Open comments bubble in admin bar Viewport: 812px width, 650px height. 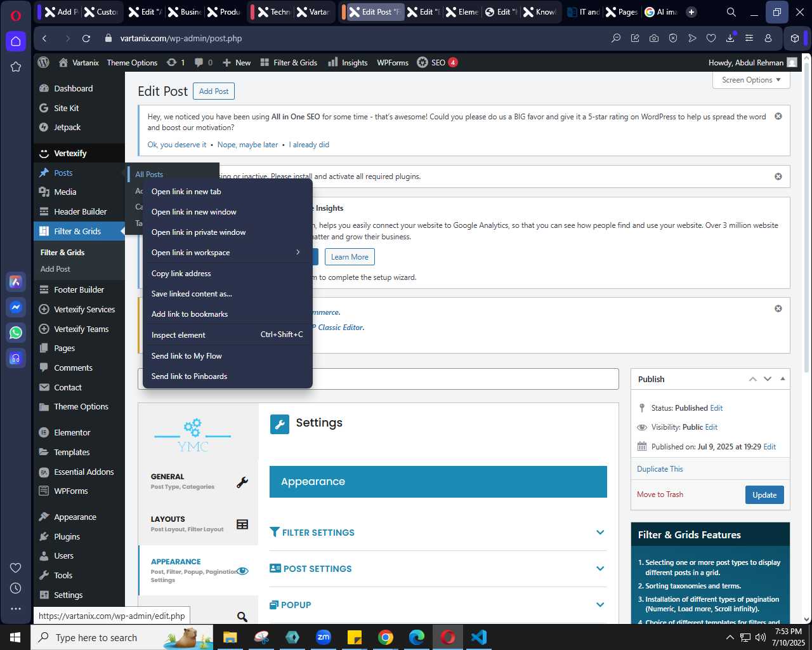click(x=204, y=62)
